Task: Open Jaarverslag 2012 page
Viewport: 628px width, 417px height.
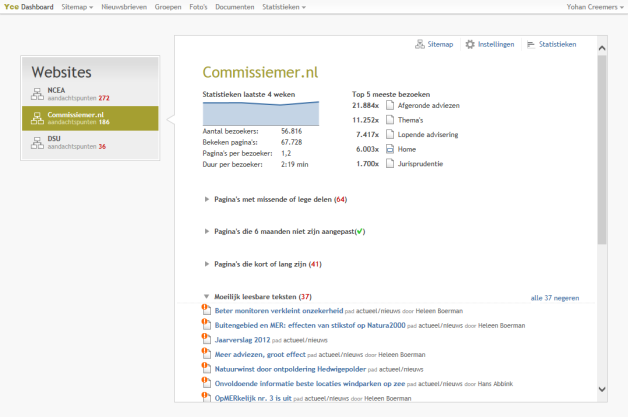Action: coord(242,340)
